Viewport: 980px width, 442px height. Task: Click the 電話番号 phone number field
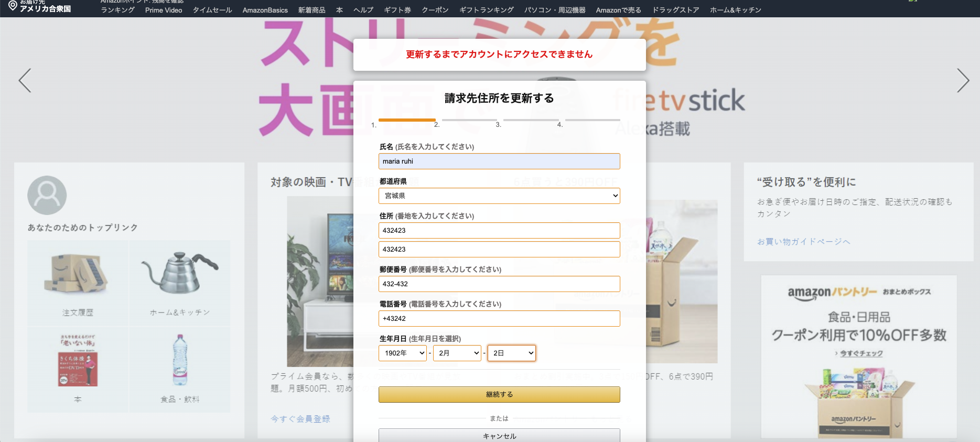pos(499,318)
